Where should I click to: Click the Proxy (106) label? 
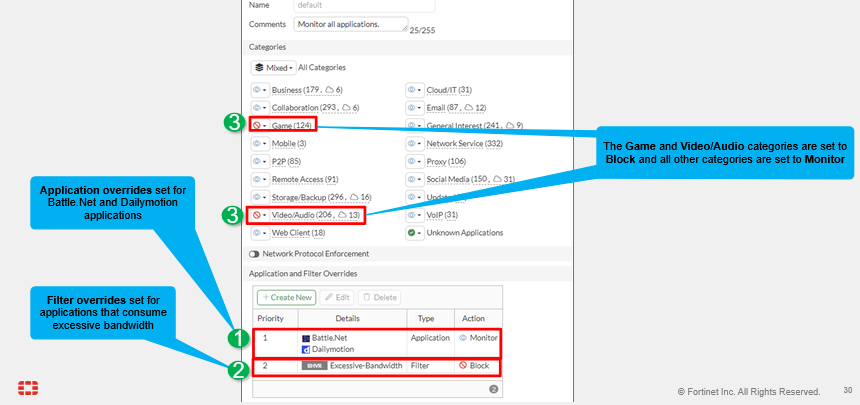coord(446,161)
